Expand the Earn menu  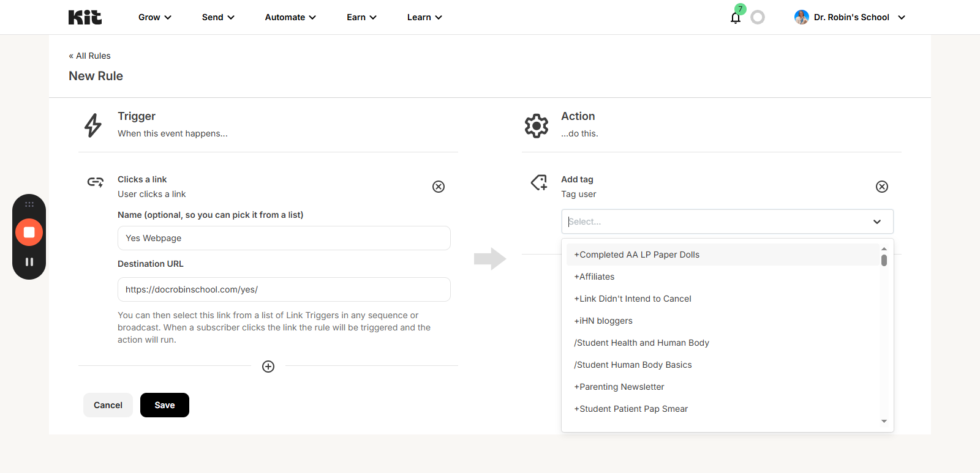[361, 17]
